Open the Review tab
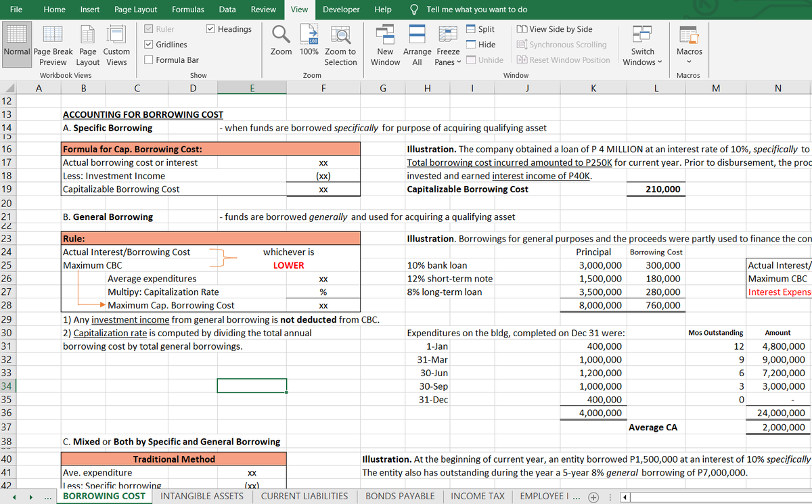Screen dimensions: 812x504 click(263, 9)
